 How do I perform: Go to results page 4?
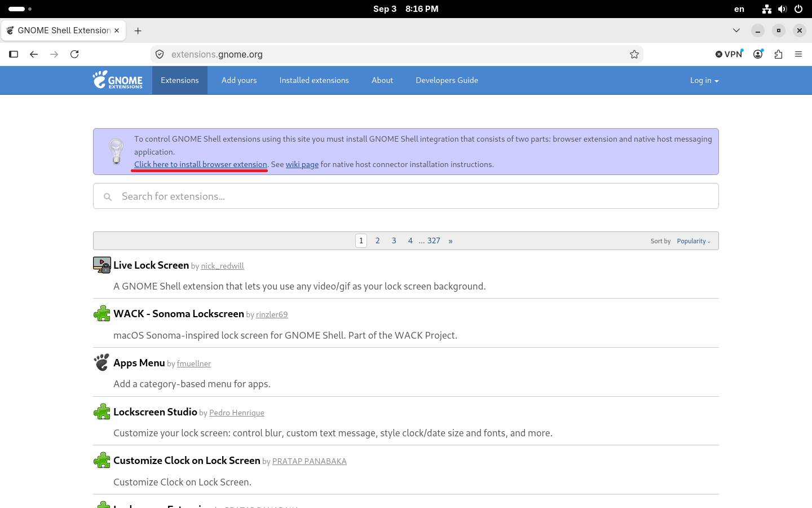pyautogui.click(x=411, y=240)
